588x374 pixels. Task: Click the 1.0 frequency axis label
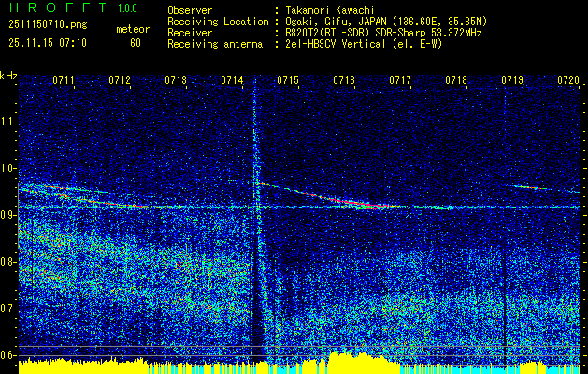[7, 168]
